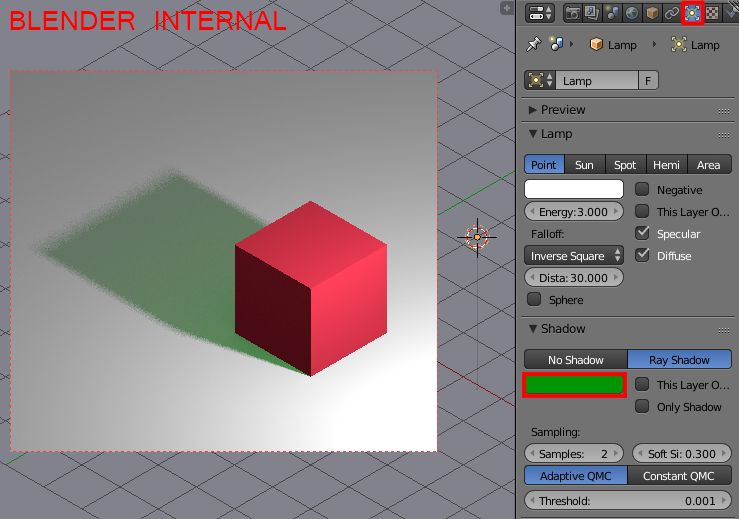Image resolution: width=739 pixels, height=519 pixels.
Task: Open the Lamp data properties tab
Action: [x=692, y=13]
